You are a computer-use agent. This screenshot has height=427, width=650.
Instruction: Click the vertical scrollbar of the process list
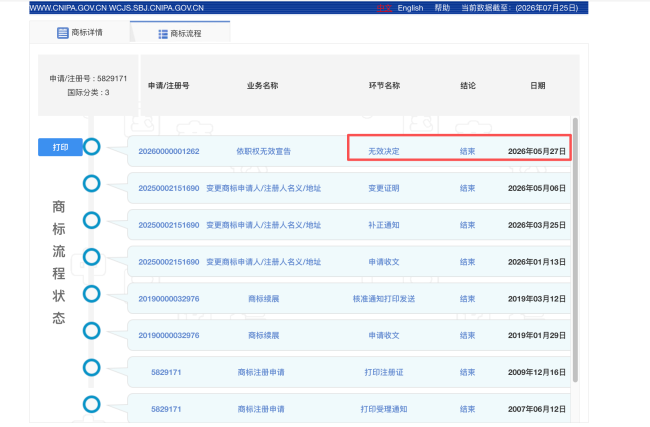coord(575,250)
